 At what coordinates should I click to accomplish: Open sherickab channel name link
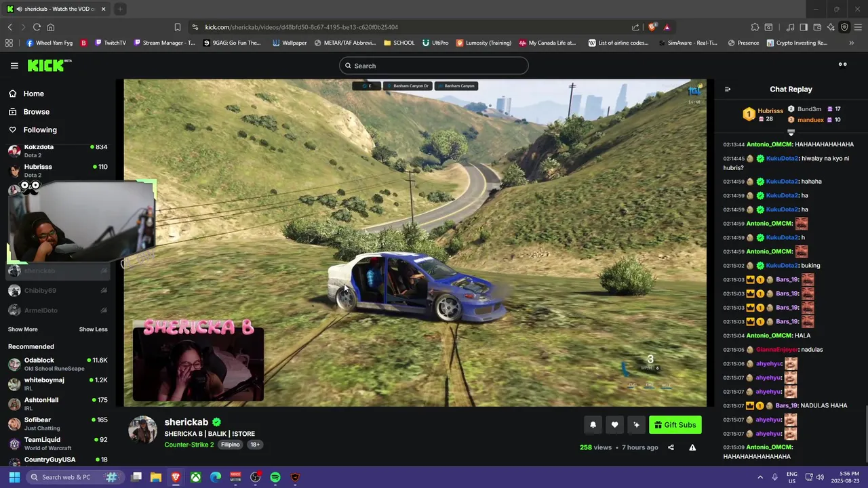[186, 422]
